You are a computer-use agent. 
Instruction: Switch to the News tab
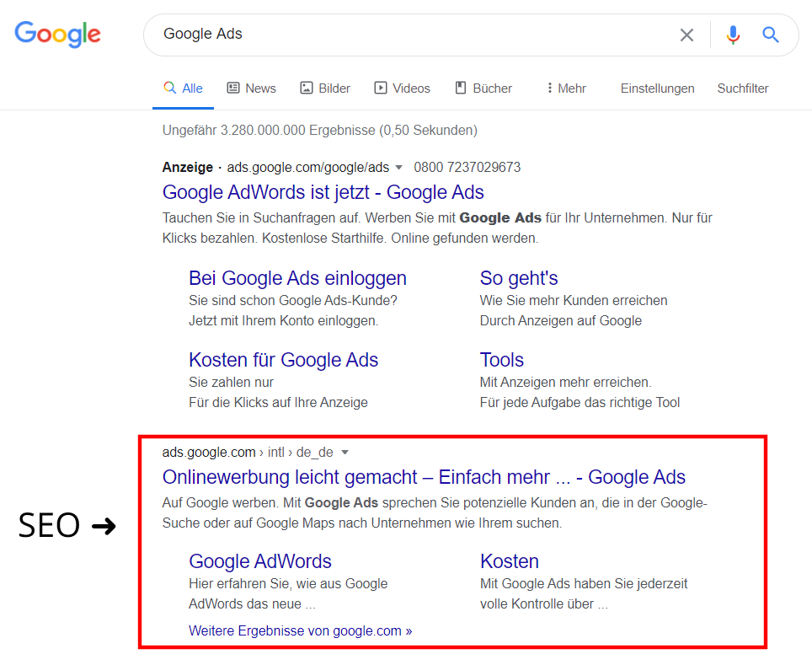(x=252, y=88)
